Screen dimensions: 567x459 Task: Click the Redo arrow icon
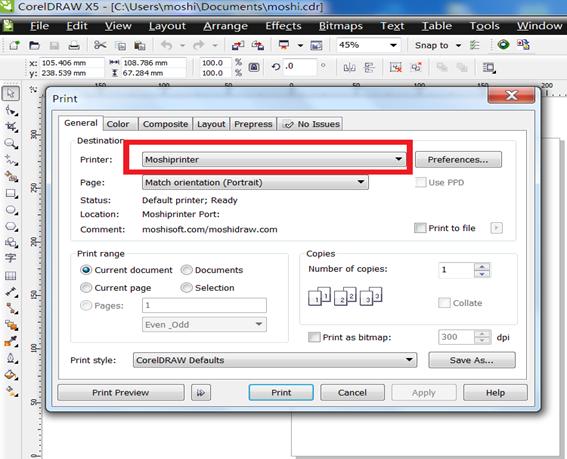point(199,45)
